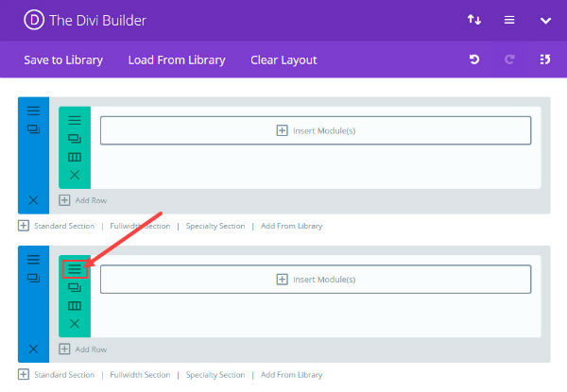Delete the first row
567x392 pixels.
coord(75,175)
